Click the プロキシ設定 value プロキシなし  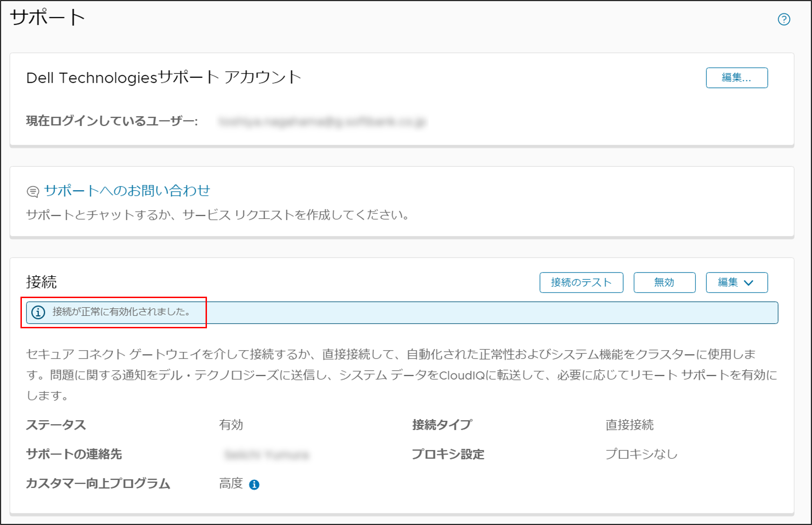coord(641,454)
